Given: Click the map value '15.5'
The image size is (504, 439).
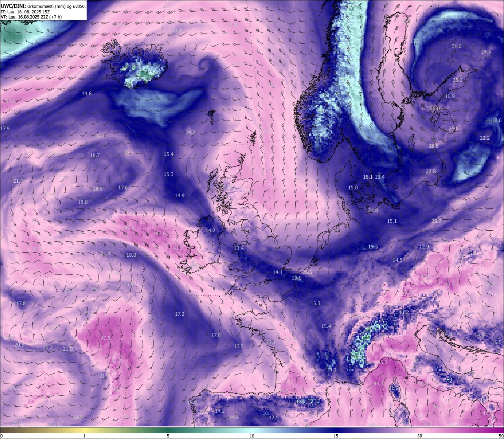Looking at the screenshot, I should click(x=497, y=343).
